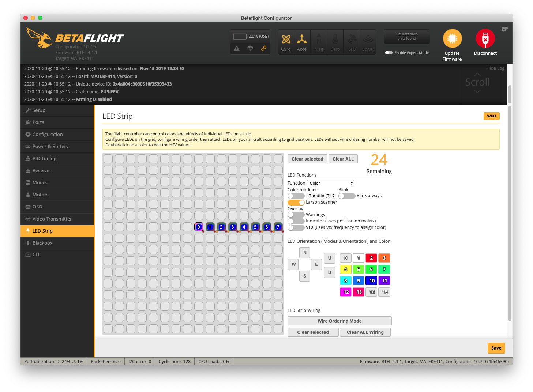Click the Baro sensor icon
The height and width of the screenshot is (392, 533).
point(335,42)
